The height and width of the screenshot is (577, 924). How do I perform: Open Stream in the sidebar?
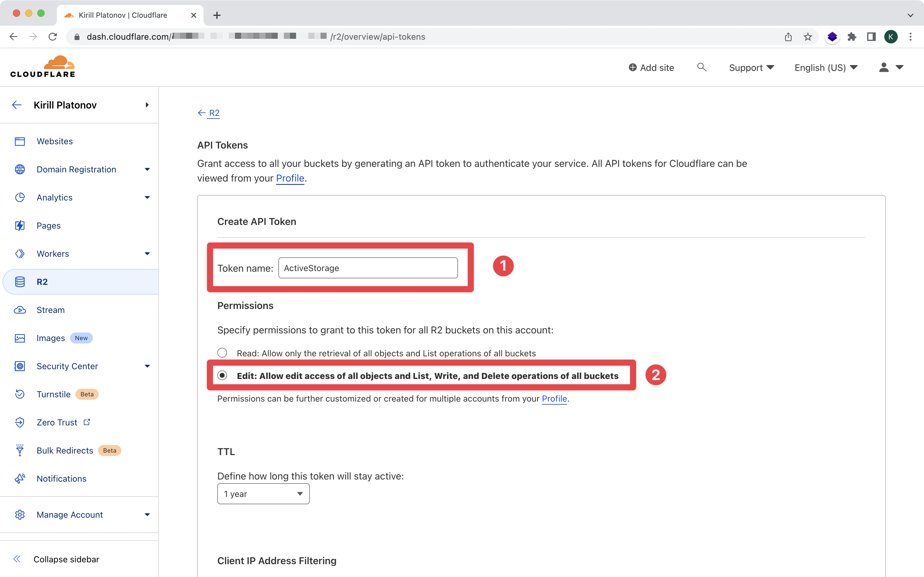[51, 310]
